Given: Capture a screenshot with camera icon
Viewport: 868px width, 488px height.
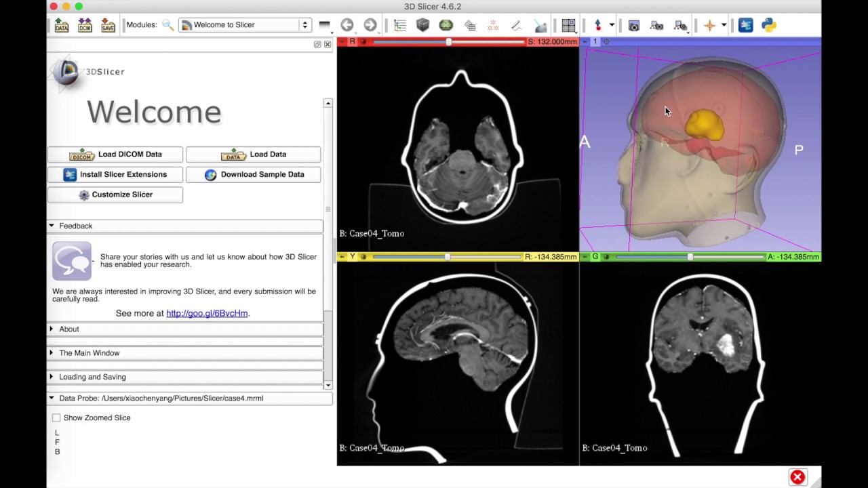Looking at the screenshot, I should click(634, 26).
